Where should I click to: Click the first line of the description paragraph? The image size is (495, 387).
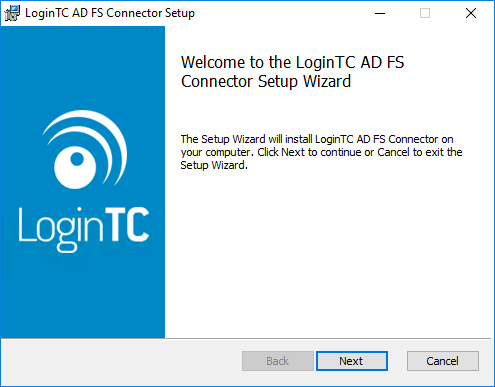(x=317, y=139)
